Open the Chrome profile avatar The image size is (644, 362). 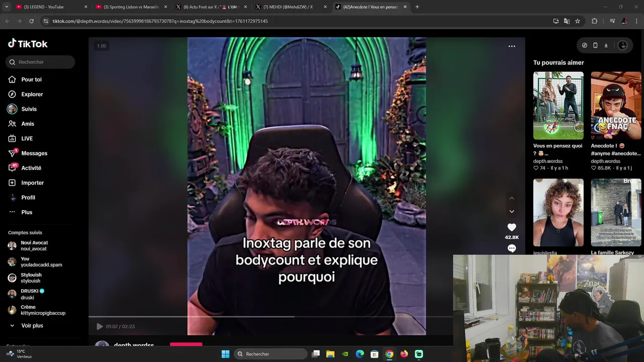pyautogui.click(x=624, y=21)
